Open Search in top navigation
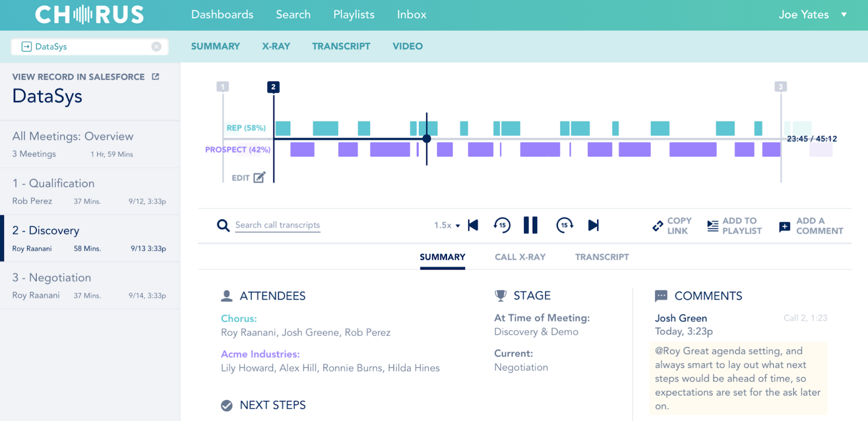 click(x=293, y=15)
